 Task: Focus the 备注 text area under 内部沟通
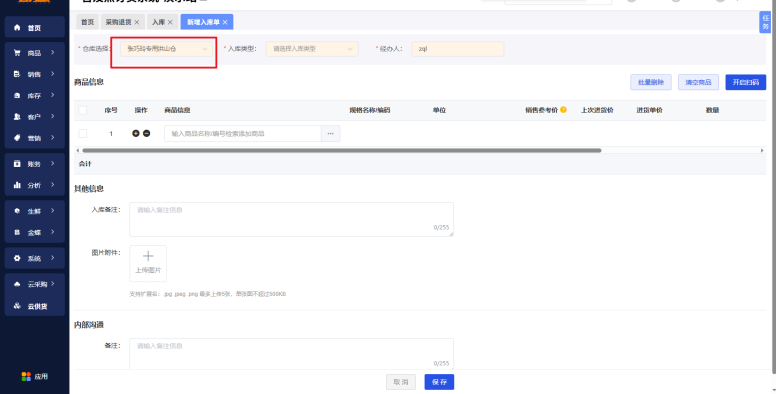pyautogui.click(x=291, y=354)
